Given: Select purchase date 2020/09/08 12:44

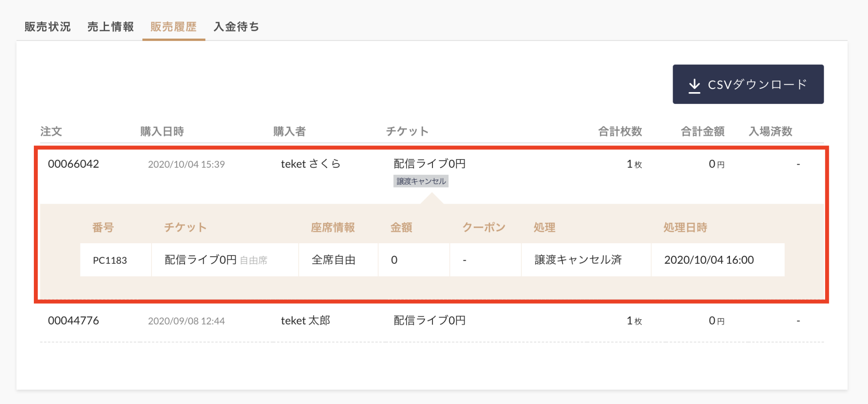Looking at the screenshot, I should [x=186, y=321].
